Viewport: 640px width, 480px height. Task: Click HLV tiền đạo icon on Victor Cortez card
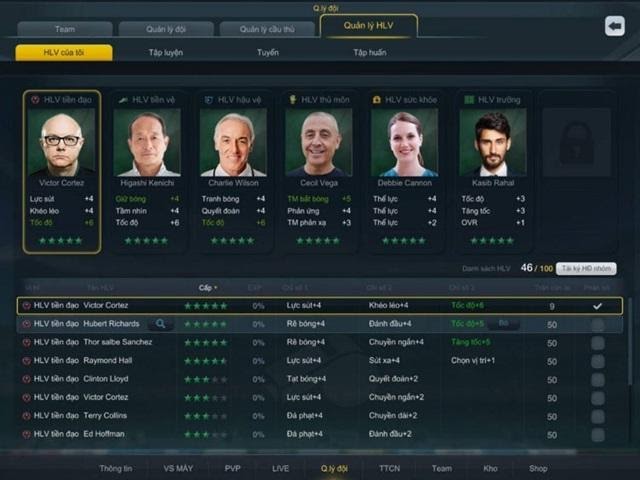pyautogui.click(x=36, y=100)
